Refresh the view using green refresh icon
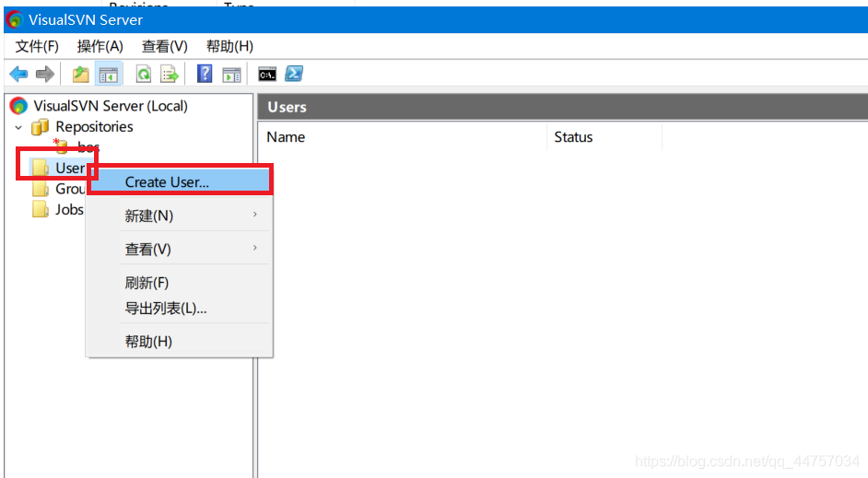The width and height of the screenshot is (868, 478). [144, 74]
